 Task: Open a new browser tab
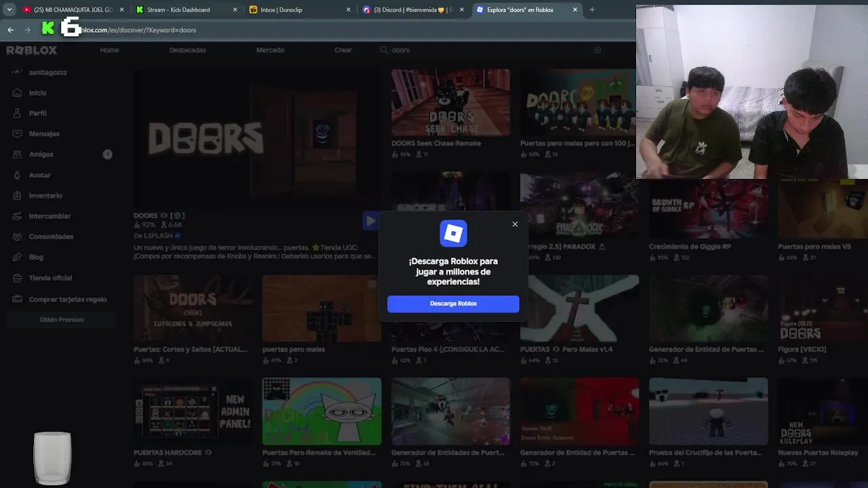[x=592, y=9]
